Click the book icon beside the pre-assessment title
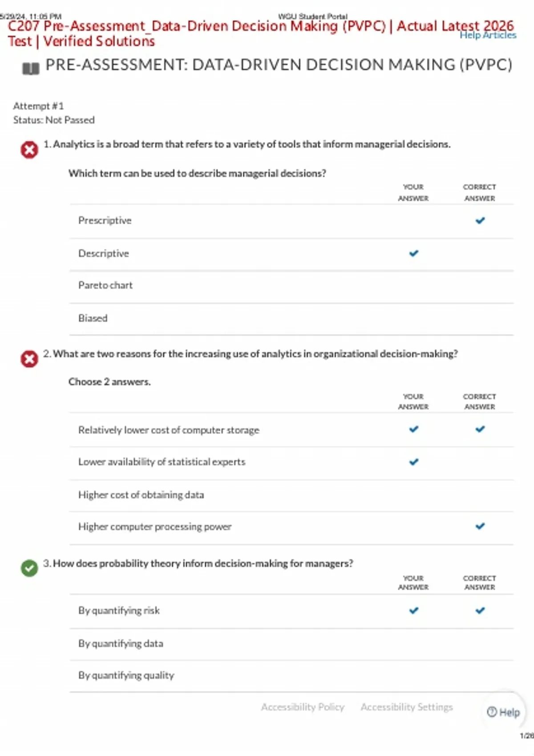The height and width of the screenshot is (756, 534). coord(31,68)
